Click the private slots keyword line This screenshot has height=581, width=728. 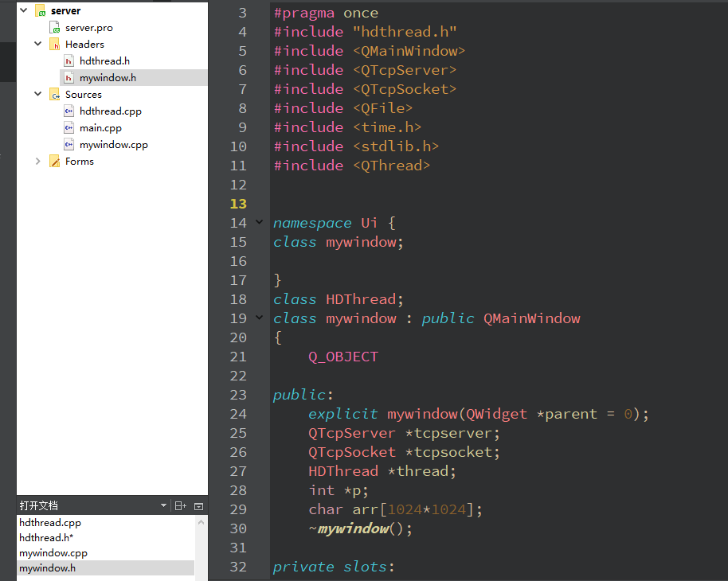334,567
